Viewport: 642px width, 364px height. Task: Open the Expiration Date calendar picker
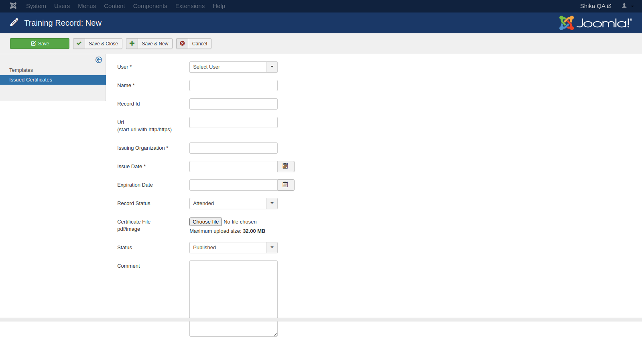(x=285, y=185)
